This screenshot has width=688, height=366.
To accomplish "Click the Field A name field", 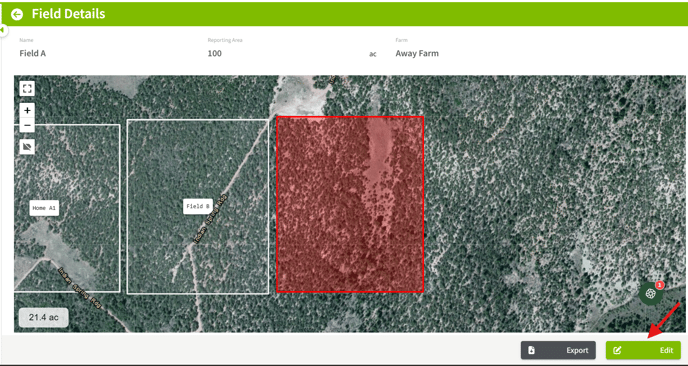I will click(32, 54).
